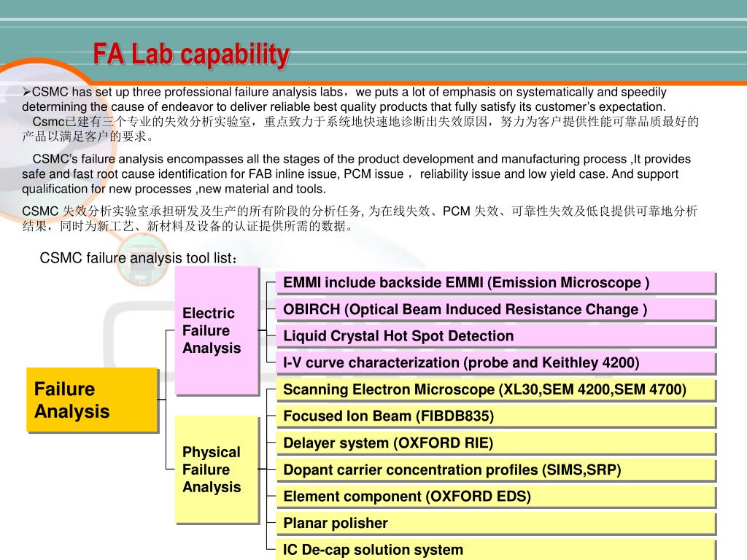Select the yellow 'Failure Analysis' root box
This screenshot has width=747, height=560.
(x=91, y=400)
